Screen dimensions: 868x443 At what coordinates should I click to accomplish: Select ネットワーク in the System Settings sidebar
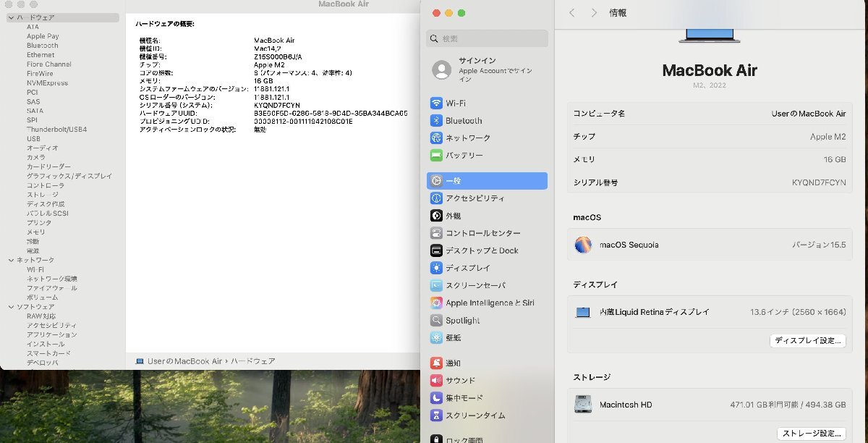click(x=487, y=138)
